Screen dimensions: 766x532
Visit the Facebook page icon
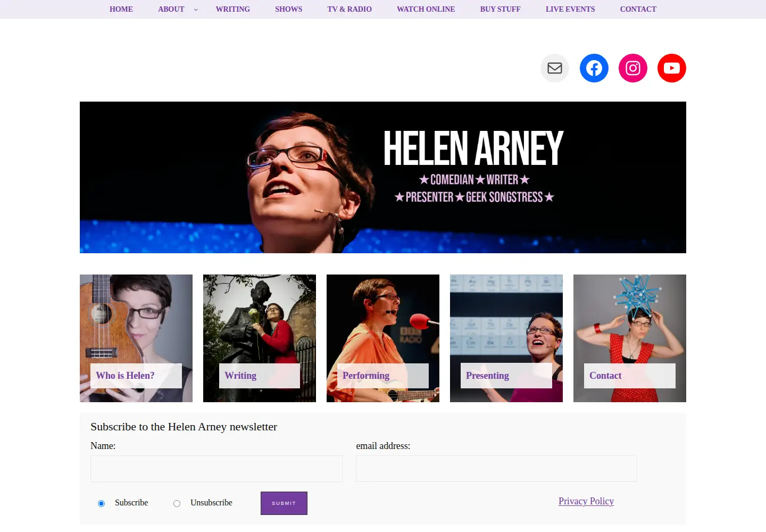tap(594, 68)
